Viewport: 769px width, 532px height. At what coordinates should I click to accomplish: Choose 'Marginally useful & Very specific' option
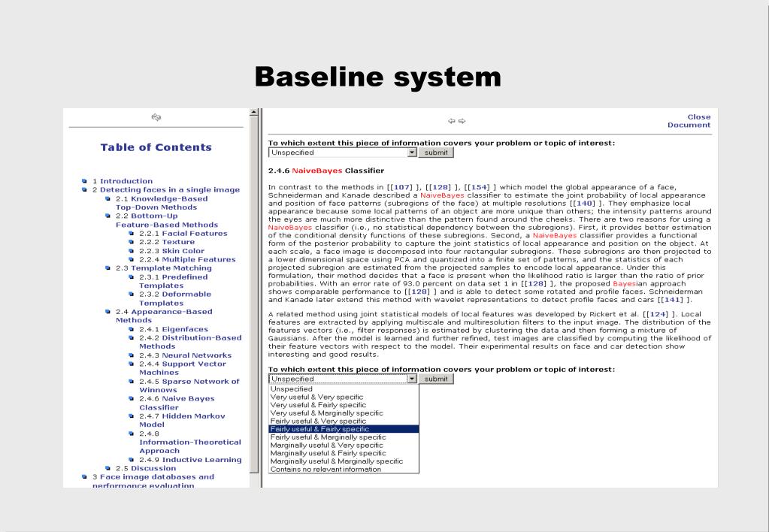coord(344,446)
